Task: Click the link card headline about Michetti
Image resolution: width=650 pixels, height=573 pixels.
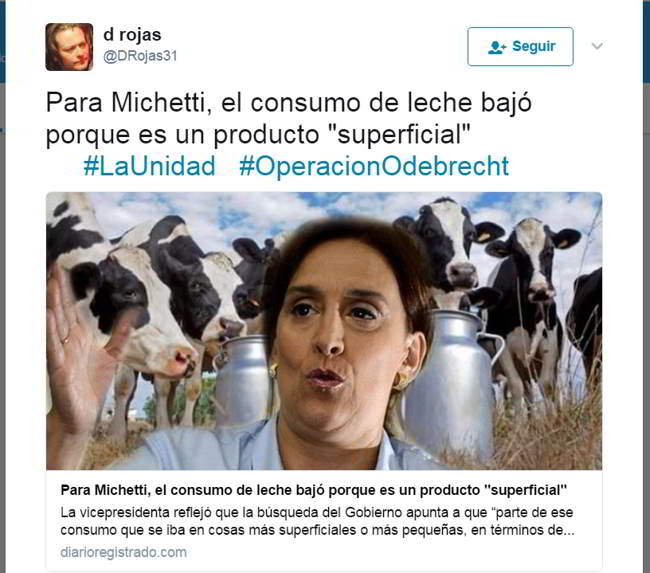Action: (x=314, y=490)
